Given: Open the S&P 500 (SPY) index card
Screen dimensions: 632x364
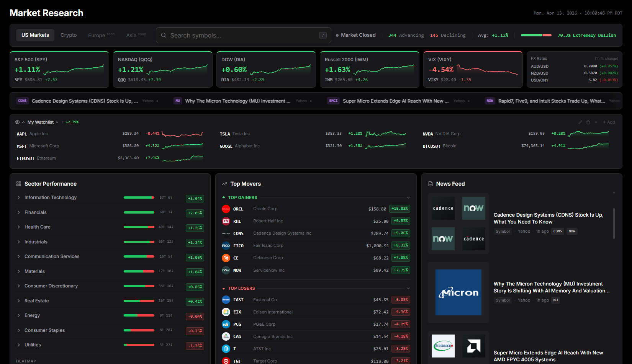Looking at the screenshot, I should click(x=59, y=70).
